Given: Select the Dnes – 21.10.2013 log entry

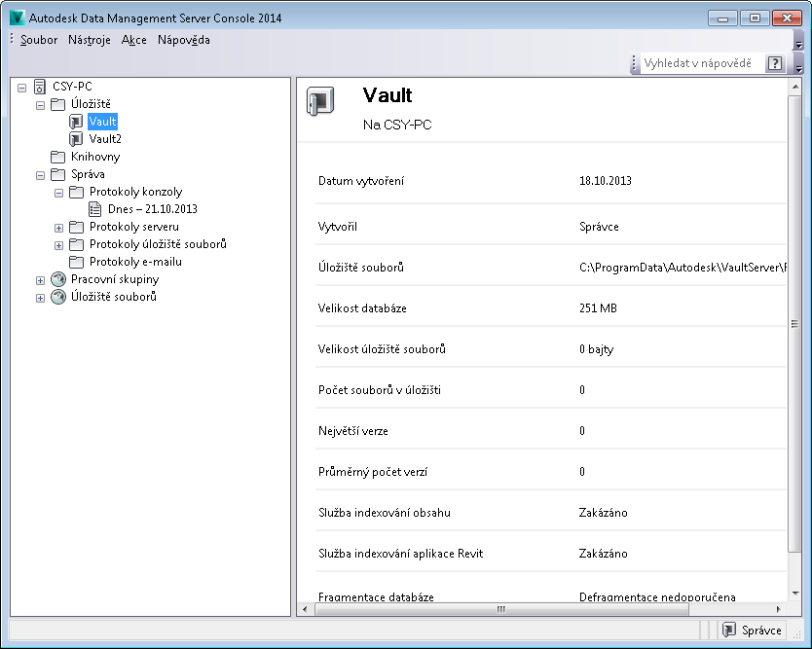Looking at the screenshot, I should pos(153,209).
